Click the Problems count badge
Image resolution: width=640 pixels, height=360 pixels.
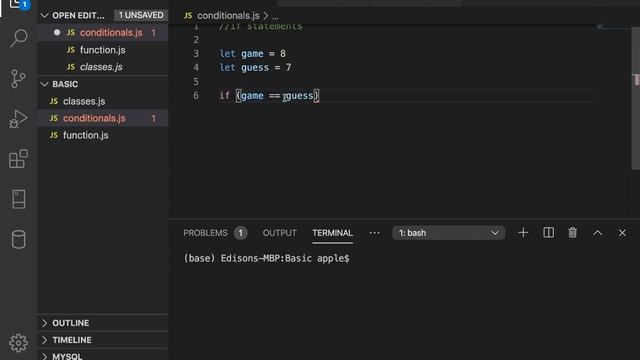point(240,233)
